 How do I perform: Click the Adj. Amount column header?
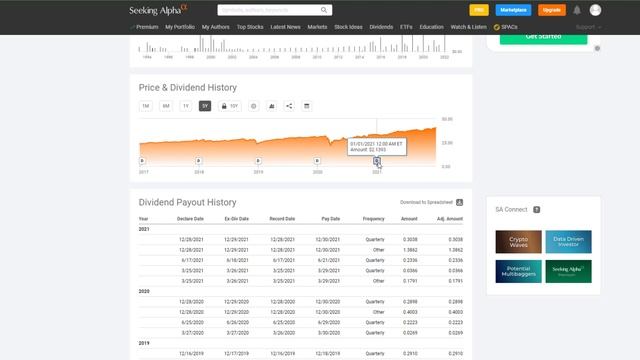click(450, 219)
